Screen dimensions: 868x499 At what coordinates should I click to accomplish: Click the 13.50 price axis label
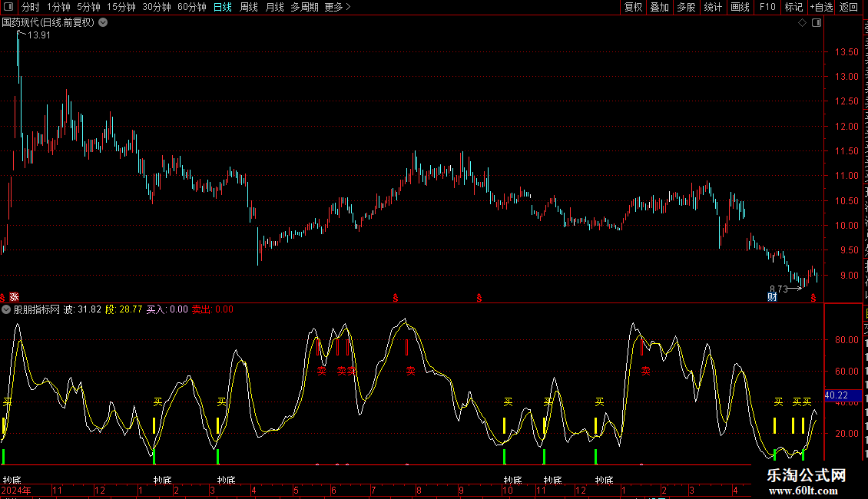847,52
